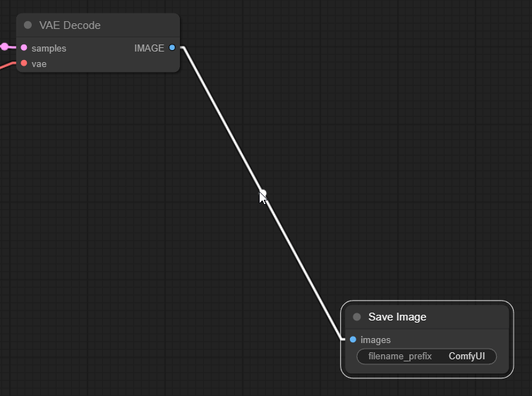Click the red vae wire entering from the left
The image size is (532, 396).
tap(7, 66)
